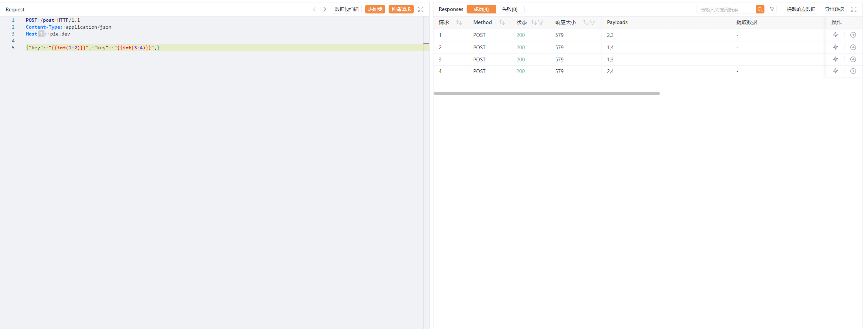Click the 导出数据 button

(x=834, y=9)
